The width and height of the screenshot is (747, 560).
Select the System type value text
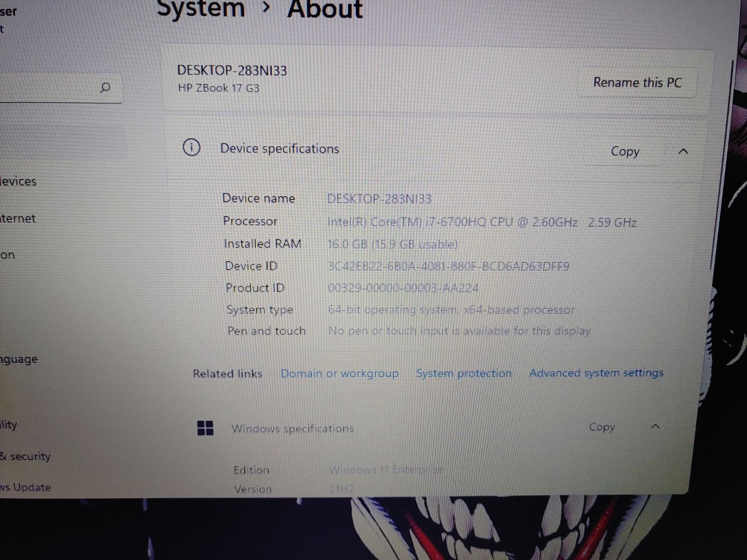(451, 310)
